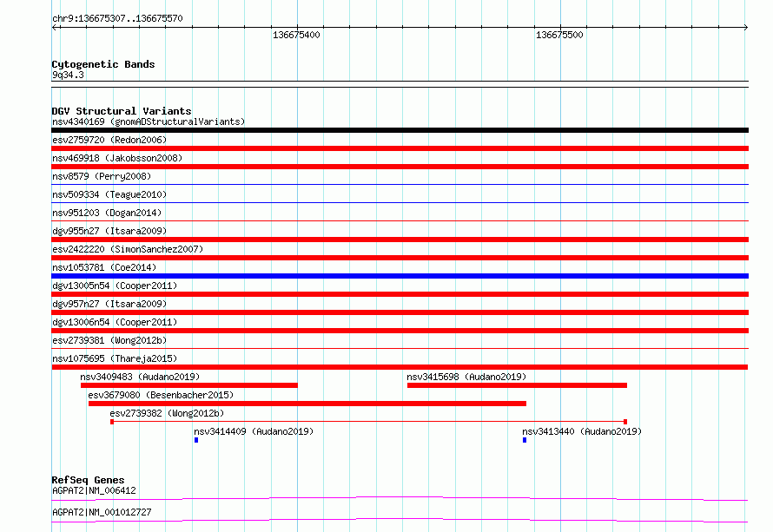
Task: Click the red bar under dgv13005n54 (Cooper2011)
Action: tap(400, 294)
